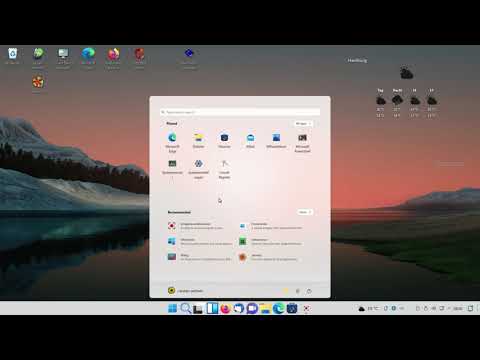Screen dimensions: 480x360
Task: Open the yellow folder shortcut beside settings
Action: coord(286,291)
